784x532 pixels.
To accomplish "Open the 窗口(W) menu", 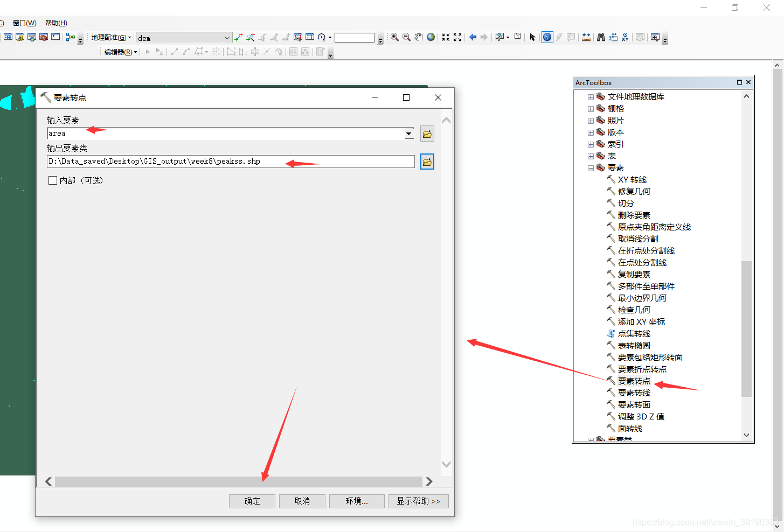I will (x=24, y=23).
